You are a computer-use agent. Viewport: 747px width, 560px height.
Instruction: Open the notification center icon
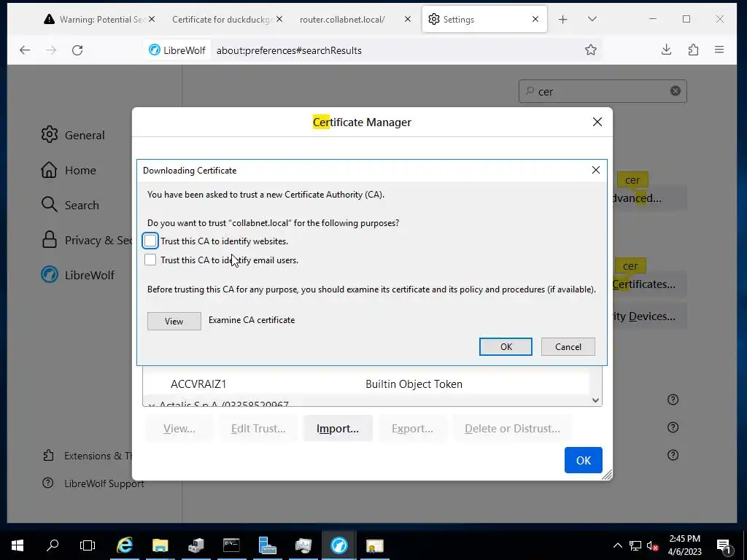(724, 545)
